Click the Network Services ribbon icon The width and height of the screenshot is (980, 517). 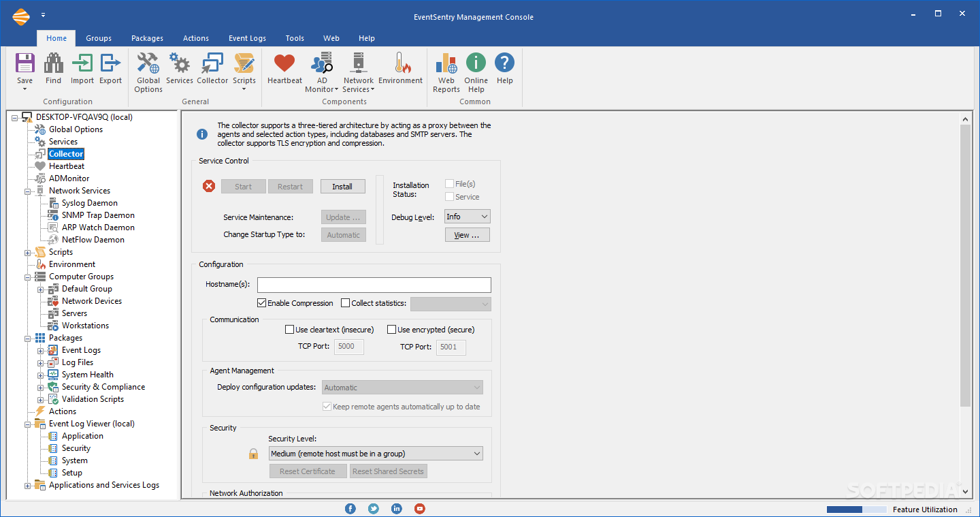point(358,63)
